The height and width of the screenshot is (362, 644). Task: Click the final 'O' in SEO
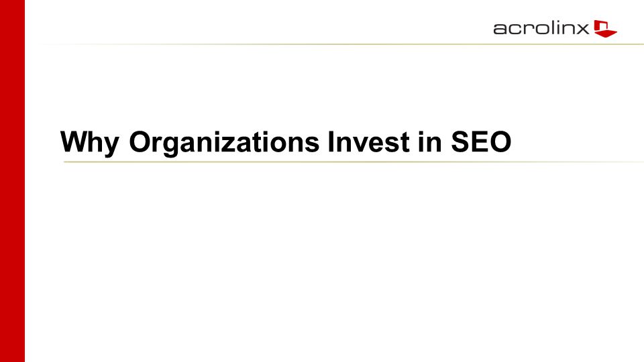499,141
